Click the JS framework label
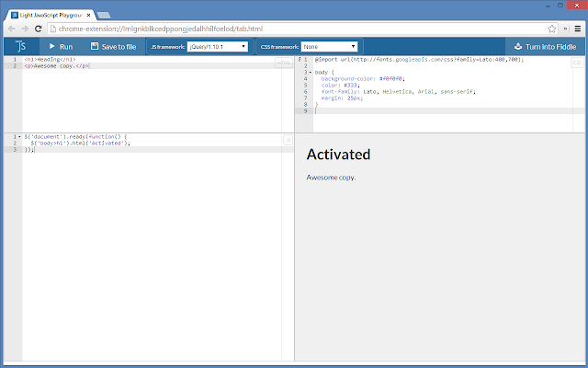 pos(167,47)
